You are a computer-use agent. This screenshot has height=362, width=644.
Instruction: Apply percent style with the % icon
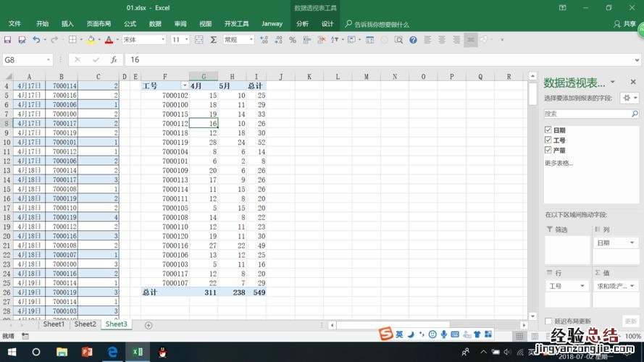pyautogui.click(x=293, y=40)
